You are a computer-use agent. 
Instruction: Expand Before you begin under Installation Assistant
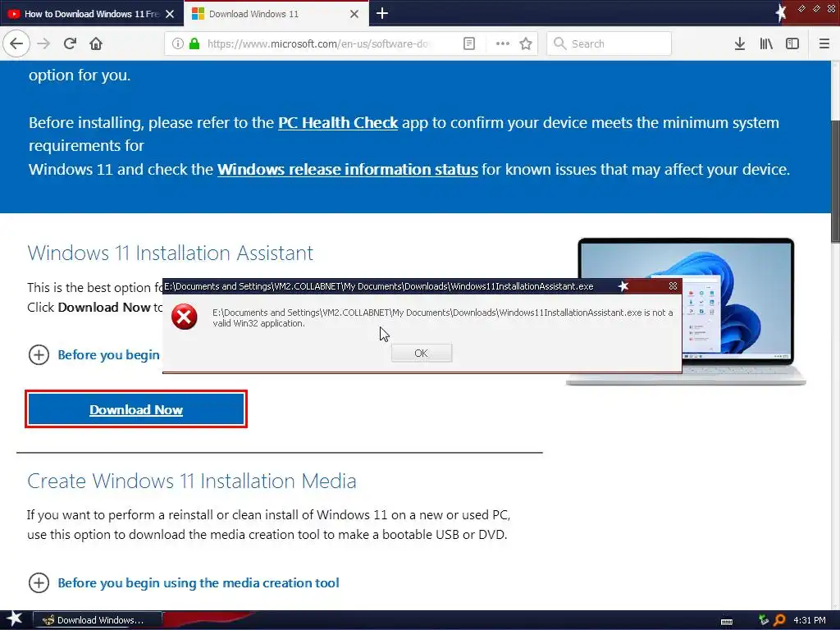(94, 354)
